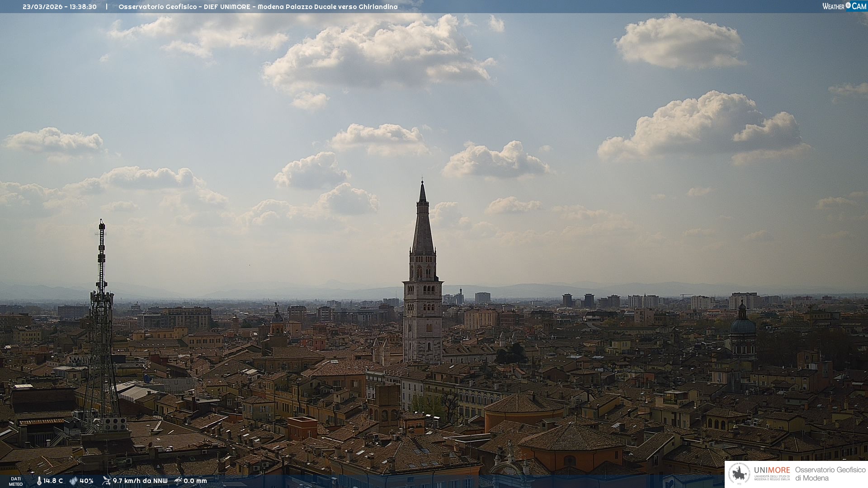
Task: Click the Osservatorio Geofisico di Modena text
Action: point(830,474)
